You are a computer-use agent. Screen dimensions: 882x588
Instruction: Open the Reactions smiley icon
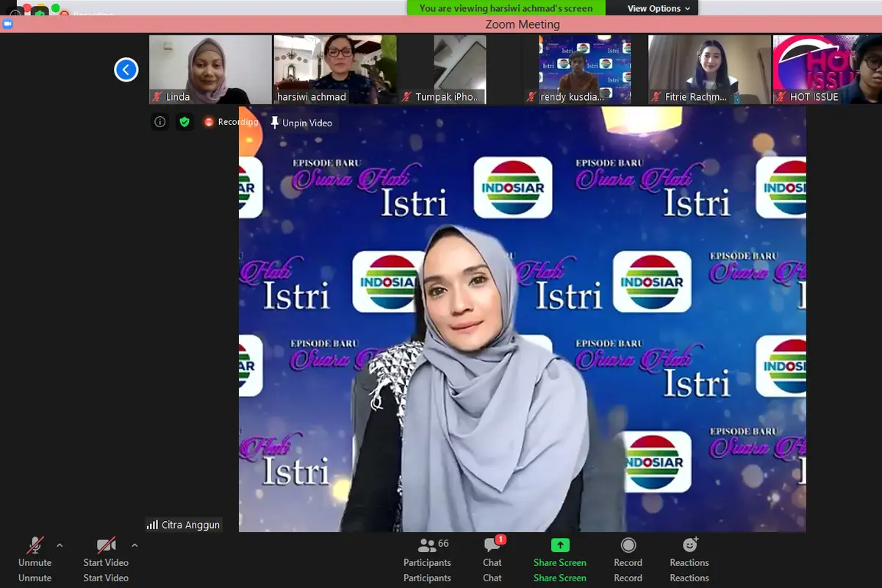click(689, 545)
